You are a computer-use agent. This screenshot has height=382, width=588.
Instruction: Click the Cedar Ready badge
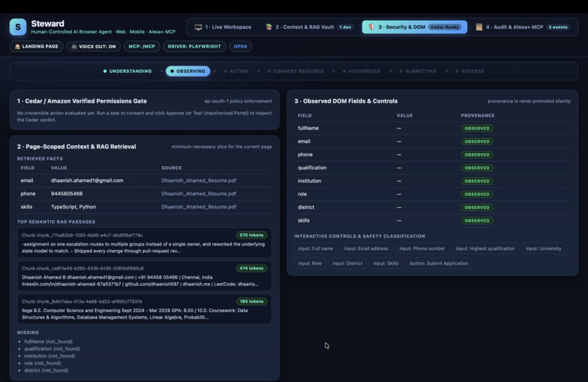point(445,27)
